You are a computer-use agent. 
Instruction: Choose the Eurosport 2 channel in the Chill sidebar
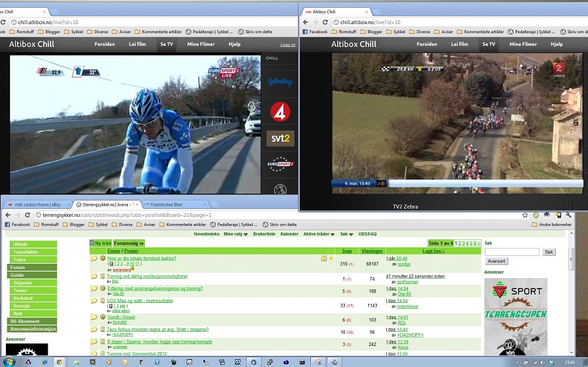280,164
